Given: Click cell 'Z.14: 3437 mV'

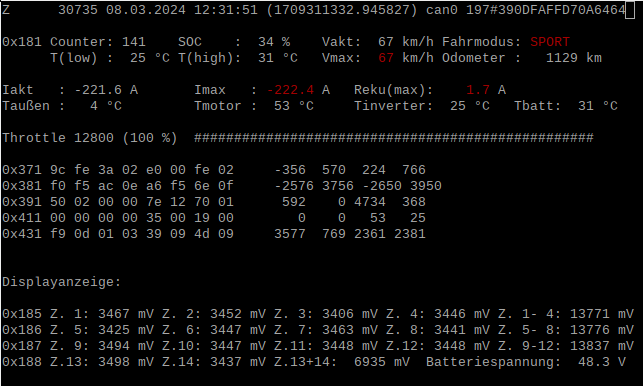Looking at the screenshot, I should 214,362.
